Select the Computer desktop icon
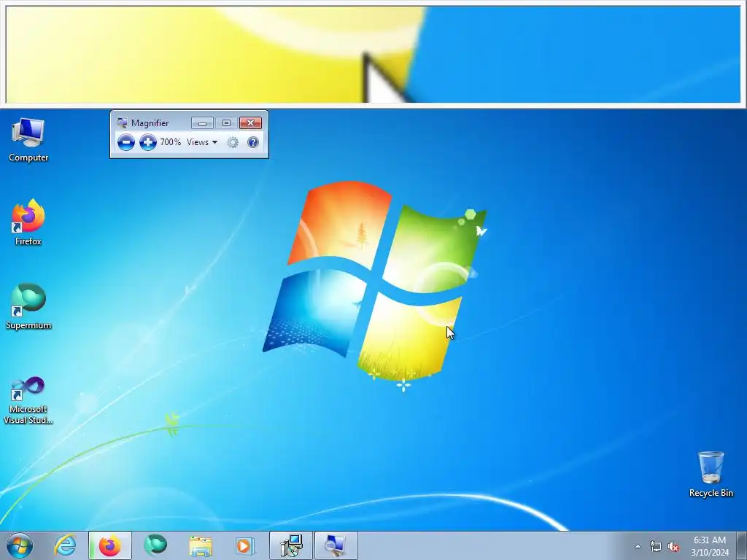This screenshot has height=560, width=747. click(x=28, y=140)
